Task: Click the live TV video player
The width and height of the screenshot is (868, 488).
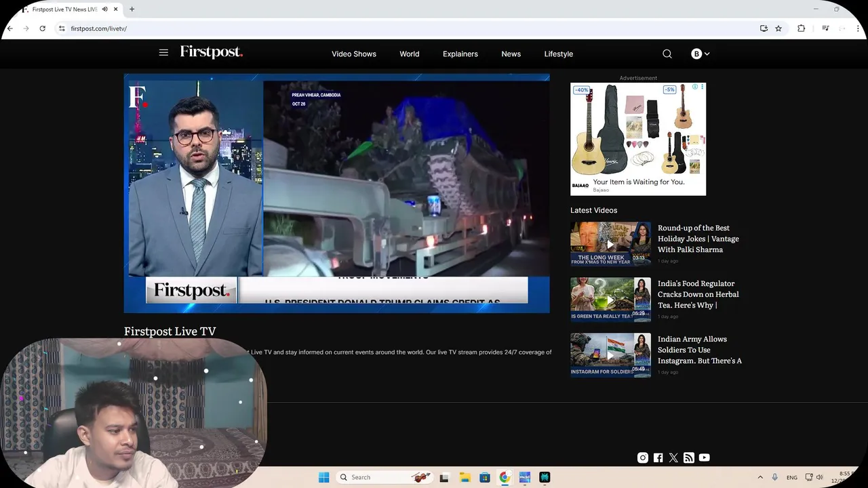Action: [337, 193]
